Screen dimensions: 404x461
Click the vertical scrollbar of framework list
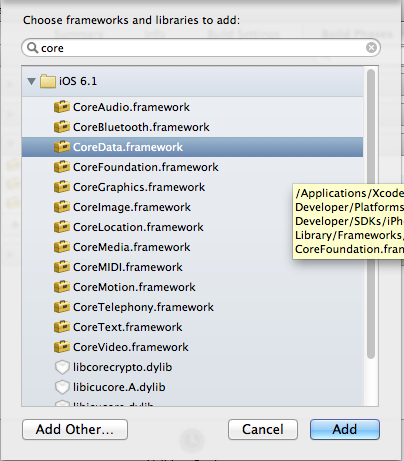coord(371,214)
